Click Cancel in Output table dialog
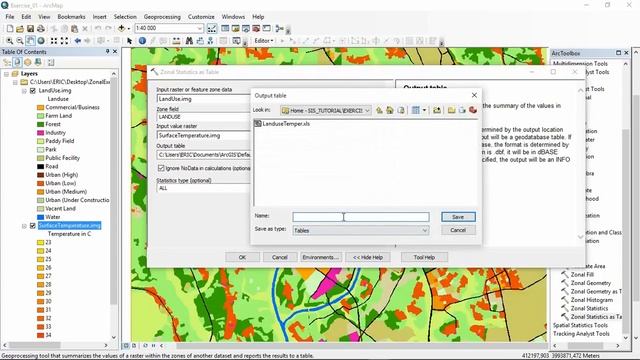 pyautogui.click(x=458, y=230)
